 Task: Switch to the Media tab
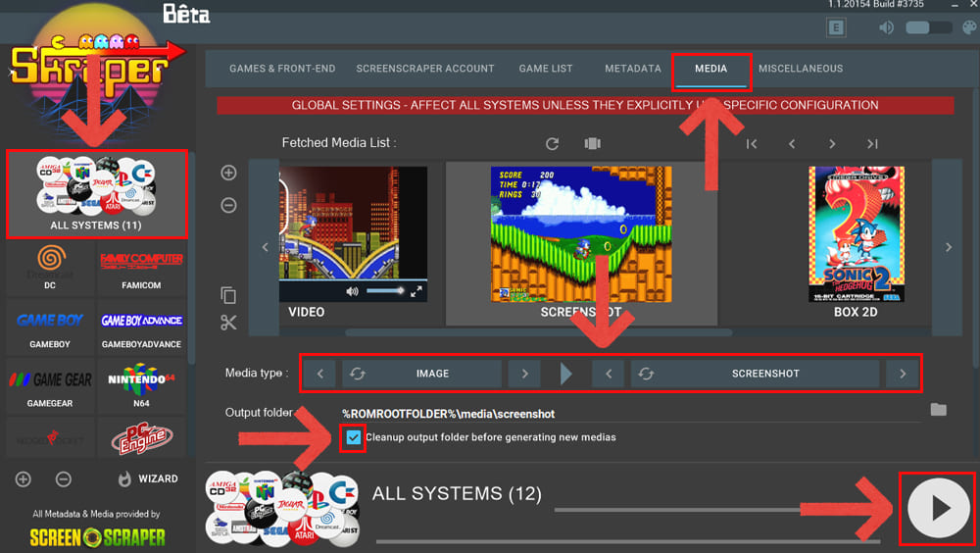[711, 69]
